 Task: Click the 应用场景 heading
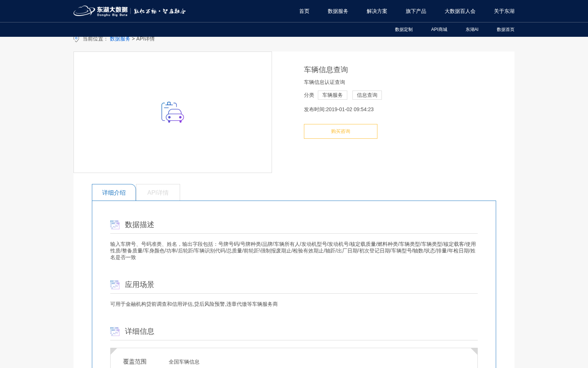click(140, 284)
